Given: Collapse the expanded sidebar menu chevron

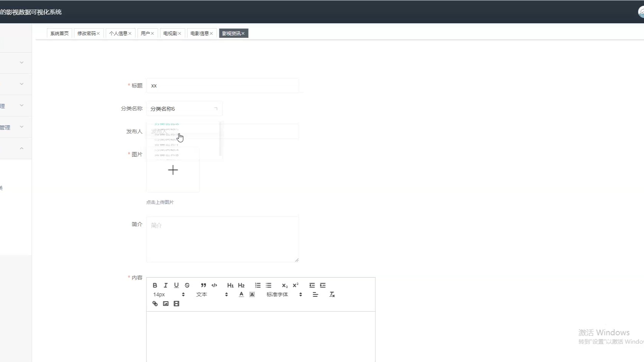Looking at the screenshot, I should tap(22, 148).
